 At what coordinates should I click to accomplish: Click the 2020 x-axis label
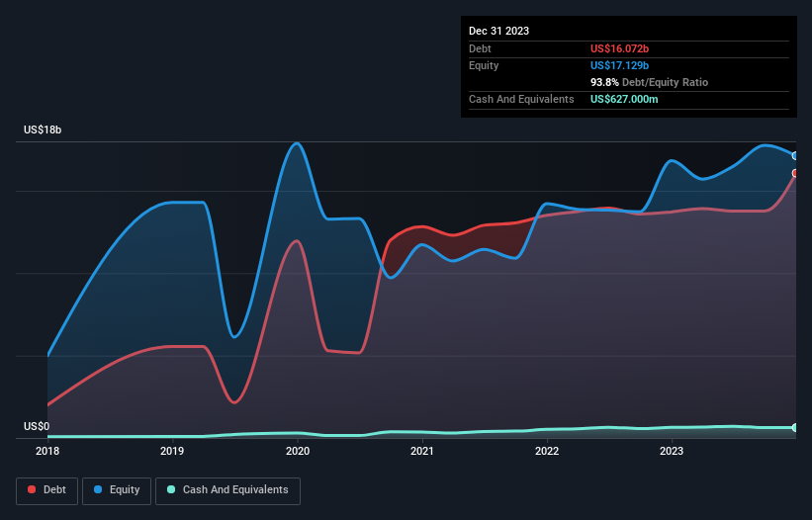[298, 451]
